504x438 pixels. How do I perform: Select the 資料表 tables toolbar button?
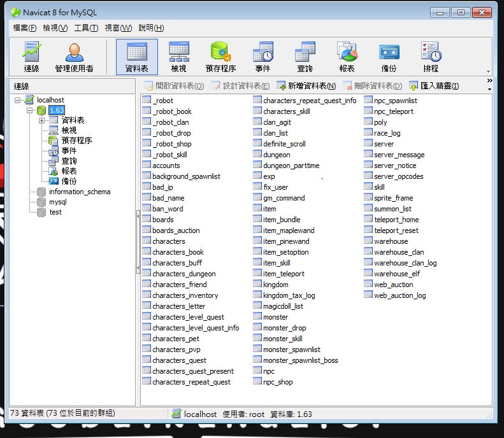(136, 57)
